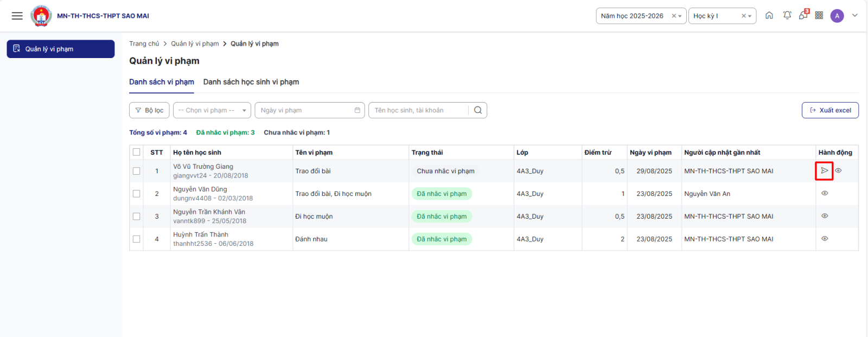The height and width of the screenshot is (337, 868).
Task: Open the Năm học 2025-2026 dropdown
Action: (x=635, y=16)
